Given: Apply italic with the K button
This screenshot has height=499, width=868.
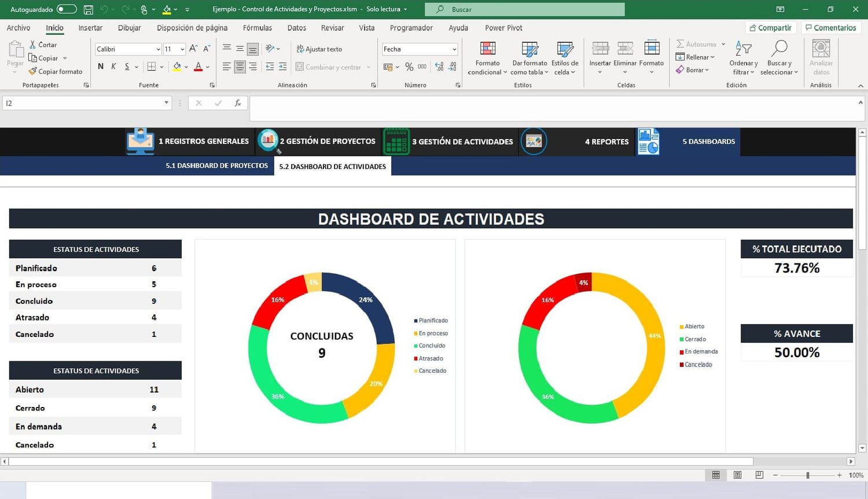Looking at the screenshot, I should 113,67.
